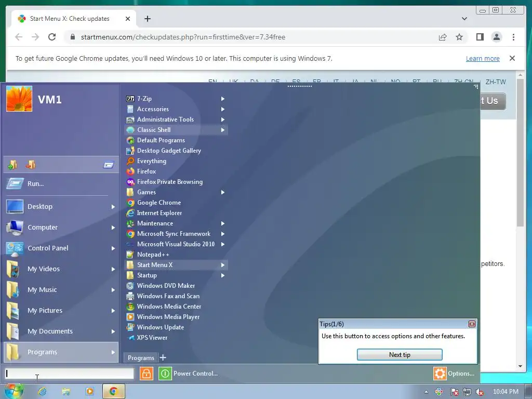Click the Next tip button
532x399 pixels.
[x=400, y=354]
